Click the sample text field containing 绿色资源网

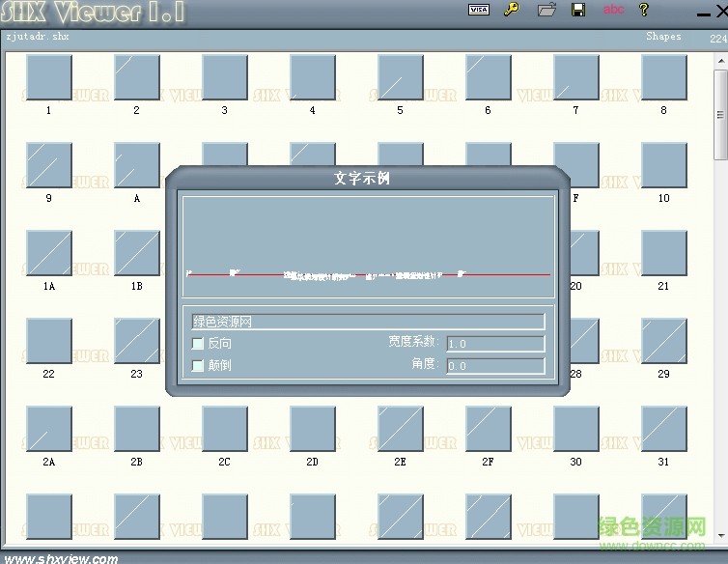368,322
